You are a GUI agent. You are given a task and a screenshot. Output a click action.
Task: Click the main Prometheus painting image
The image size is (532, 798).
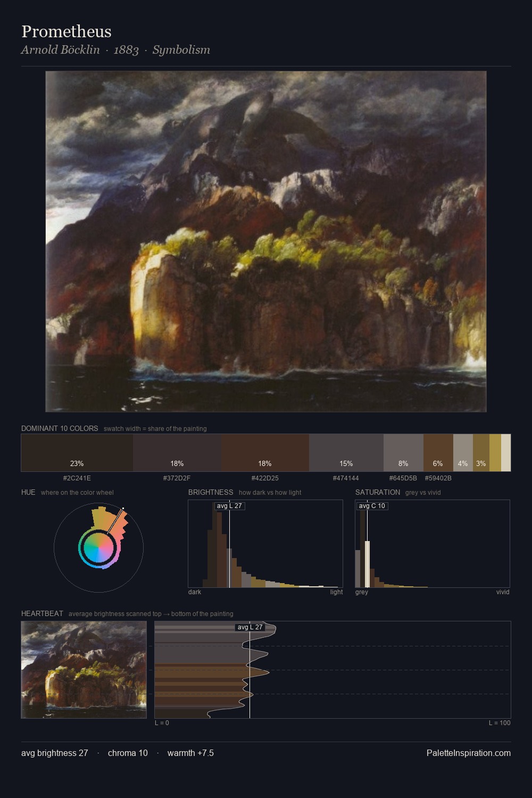tap(266, 242)
